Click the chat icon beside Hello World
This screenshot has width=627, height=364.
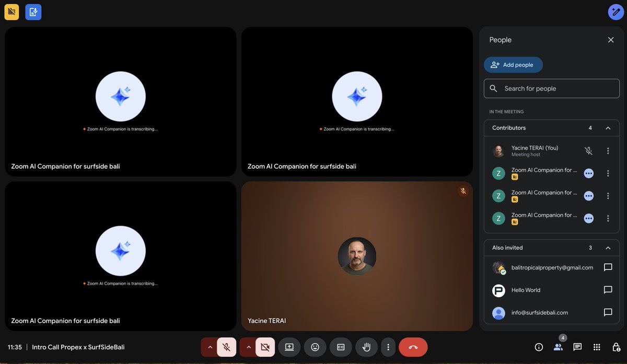[608, 290]
